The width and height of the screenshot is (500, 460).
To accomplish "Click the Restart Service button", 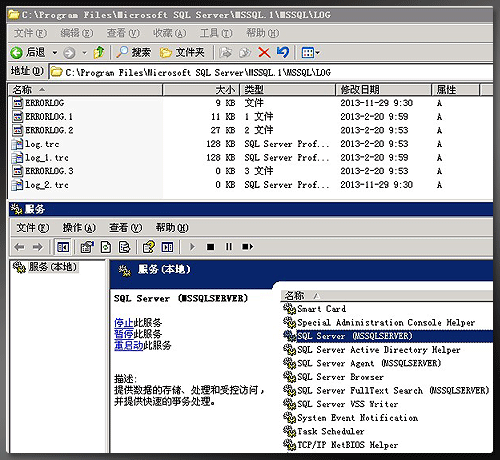I will [247, 247].
